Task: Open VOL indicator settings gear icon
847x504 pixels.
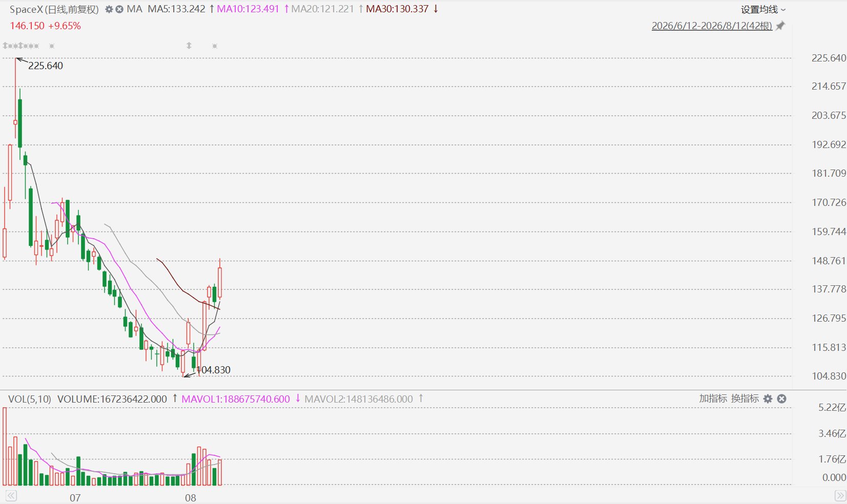Action: 768,398
